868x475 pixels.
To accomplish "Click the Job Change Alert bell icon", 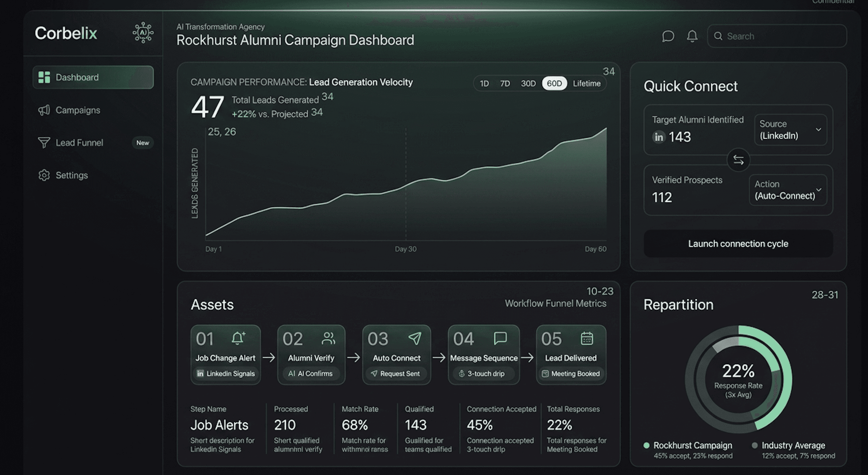I will (x=238, y=338).
